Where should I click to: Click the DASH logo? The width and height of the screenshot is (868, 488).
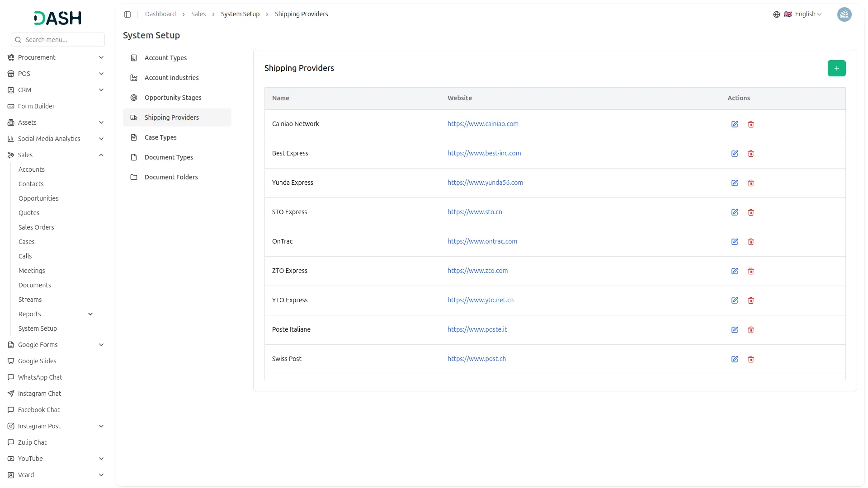click(x=58, y=18)
